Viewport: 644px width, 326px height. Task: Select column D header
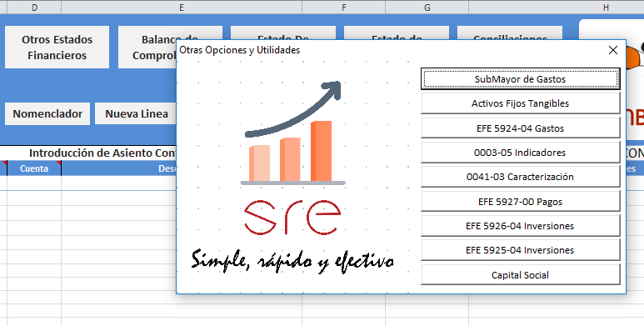click(34, 7)
